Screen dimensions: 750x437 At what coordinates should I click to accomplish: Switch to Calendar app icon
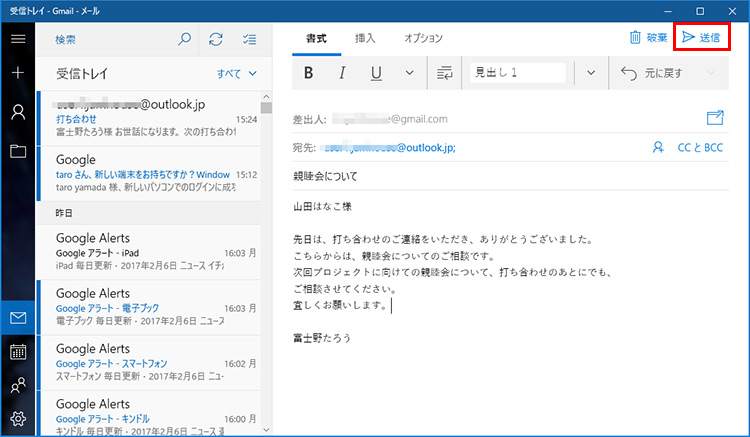click(17, 351)
